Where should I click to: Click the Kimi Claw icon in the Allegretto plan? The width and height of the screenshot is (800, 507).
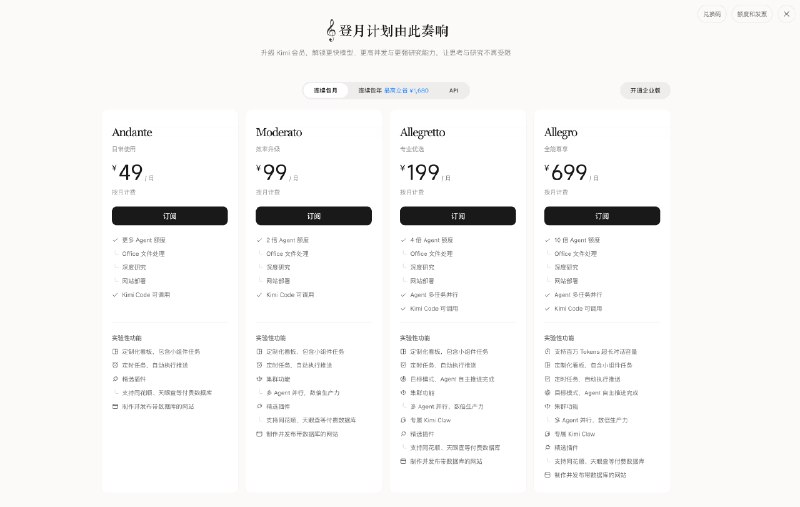pyautogui.click(x=403, y=420)
